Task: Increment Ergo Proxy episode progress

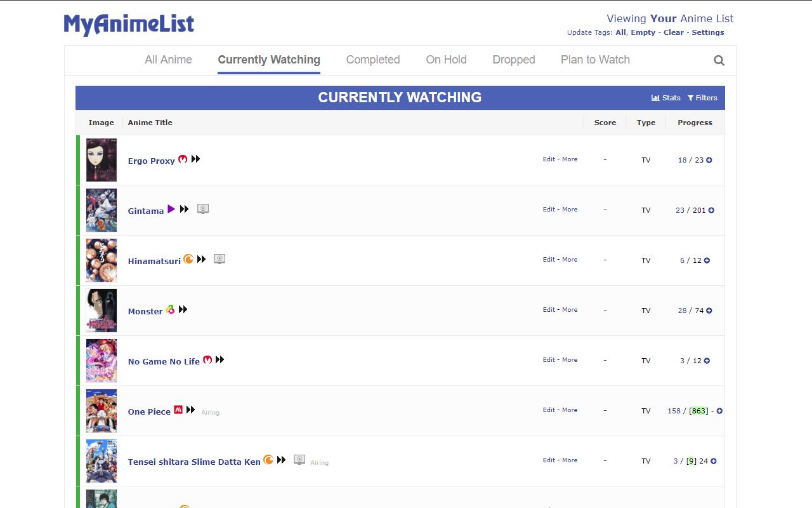Action: tap(709, 160)
